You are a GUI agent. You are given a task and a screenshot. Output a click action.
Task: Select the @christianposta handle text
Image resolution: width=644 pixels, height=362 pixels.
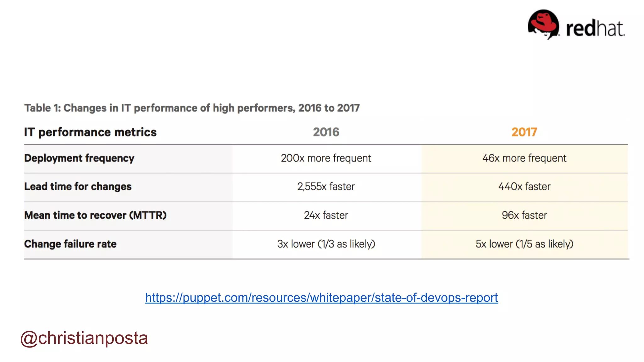click(84, 338)
